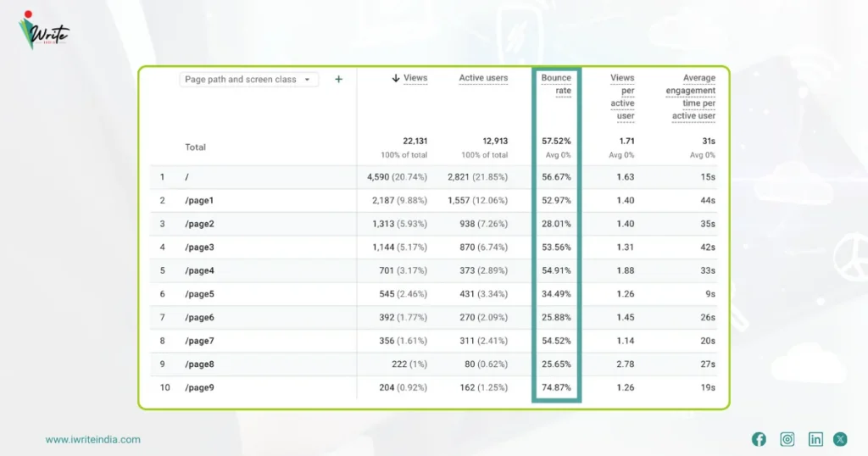868x456 pixels.
Task: Click the 34.49% bounce rate cell
Action: coord(556,294)
